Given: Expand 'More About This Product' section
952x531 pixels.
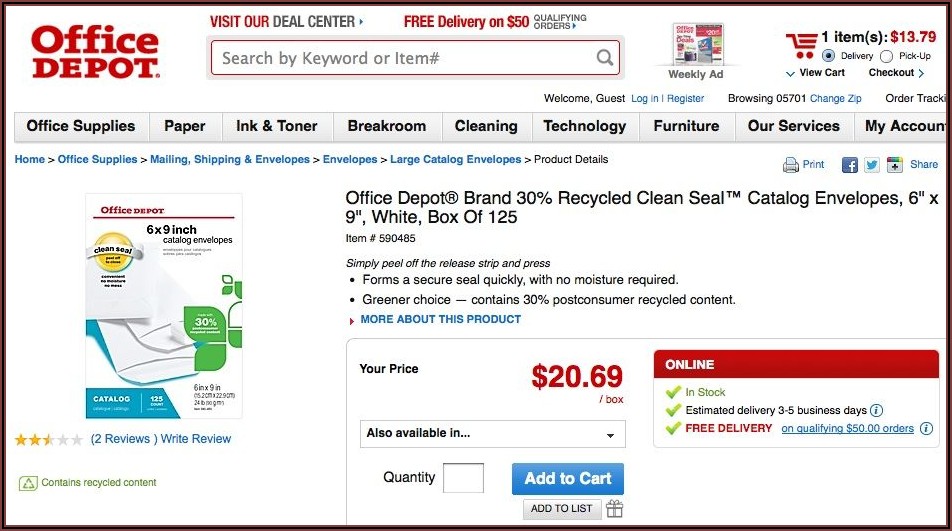Looking at the screenshot, I should point(440,319).
